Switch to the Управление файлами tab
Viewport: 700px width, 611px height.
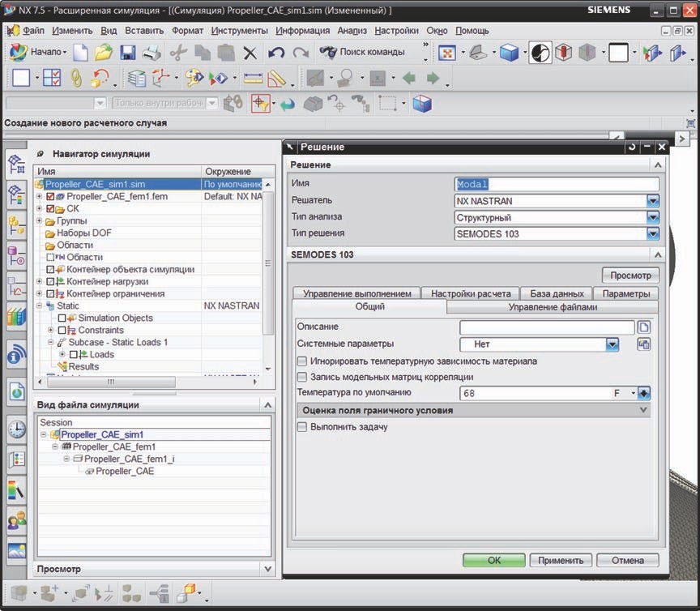553,307
